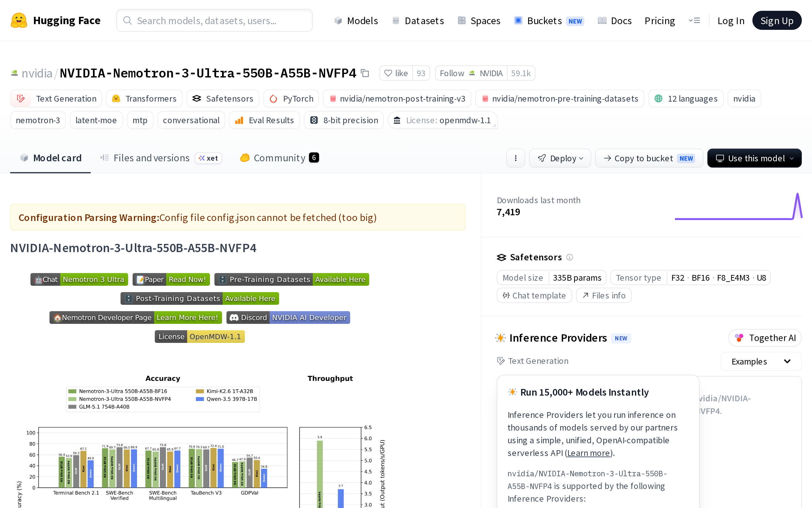Screen dimensions: 812x508
Task: Click the nemotron-3 tag
Action: [38, 120]
